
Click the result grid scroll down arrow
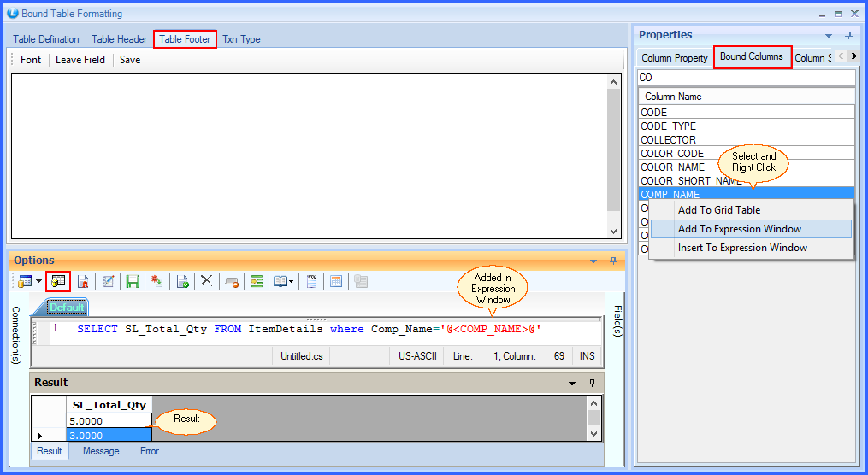(x=594, y=434)
